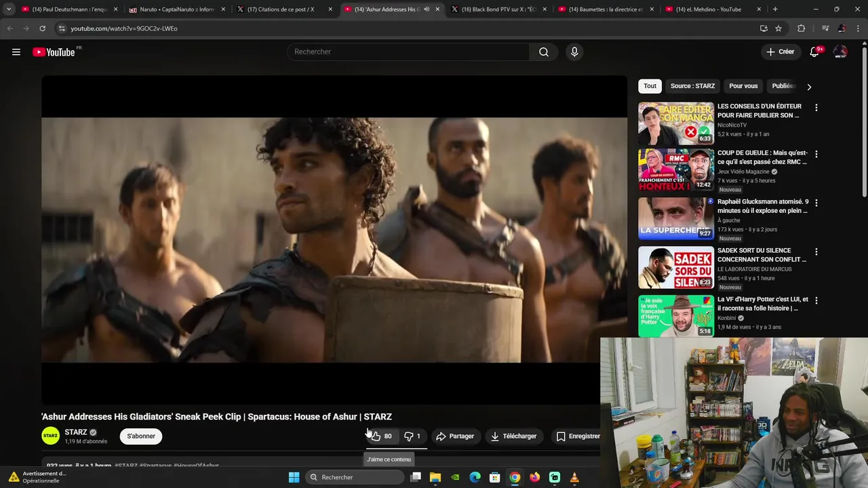Open options for NicoNicoTV video
The height and width of the screenshot is (488, 868).
[x=816, y=108]
